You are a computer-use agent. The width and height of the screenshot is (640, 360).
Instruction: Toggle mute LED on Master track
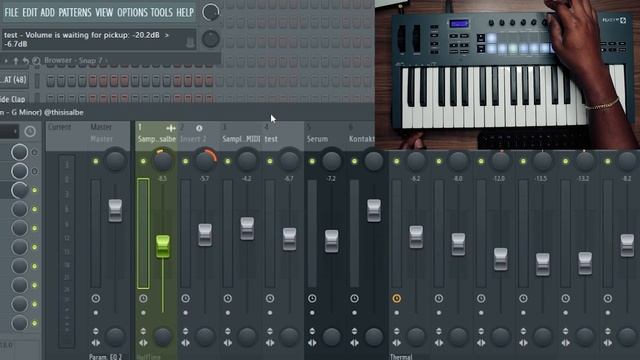click(96, 161)
